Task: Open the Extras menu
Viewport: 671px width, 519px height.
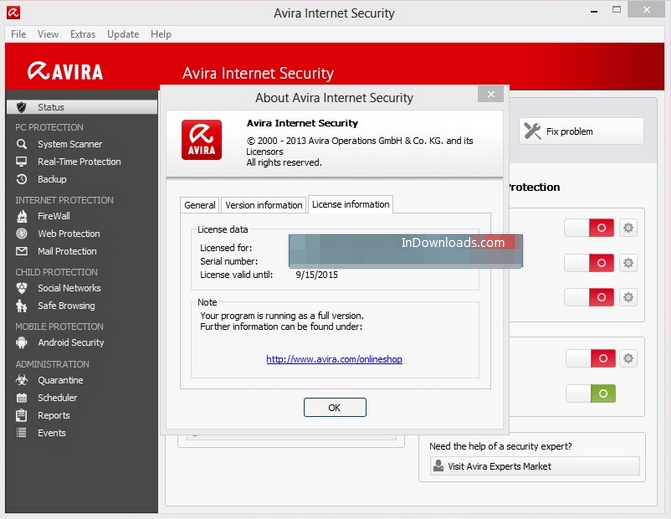Action: click(x=83, y=34)
